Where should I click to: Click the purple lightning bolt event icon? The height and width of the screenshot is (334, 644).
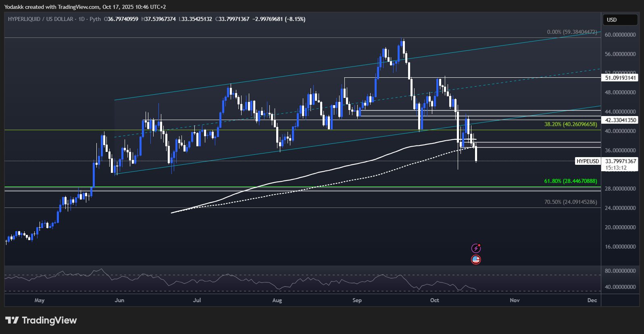pos(476,248)
